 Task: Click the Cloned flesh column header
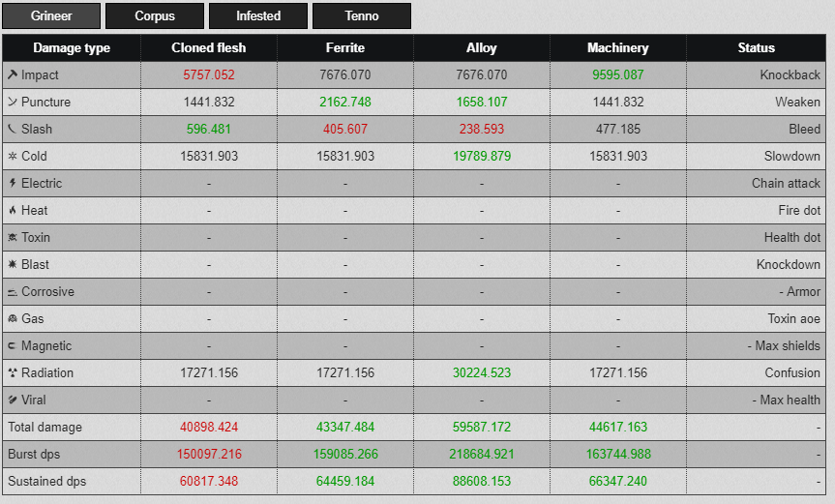(x=209, y=47)
